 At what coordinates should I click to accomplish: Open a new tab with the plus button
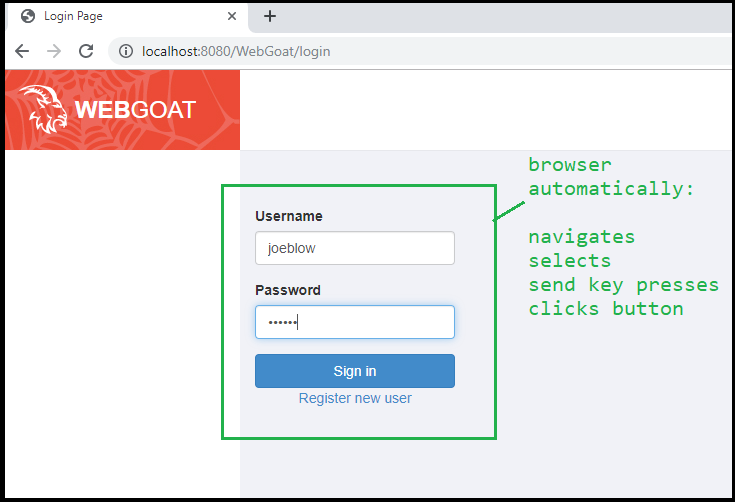(270, 16)
